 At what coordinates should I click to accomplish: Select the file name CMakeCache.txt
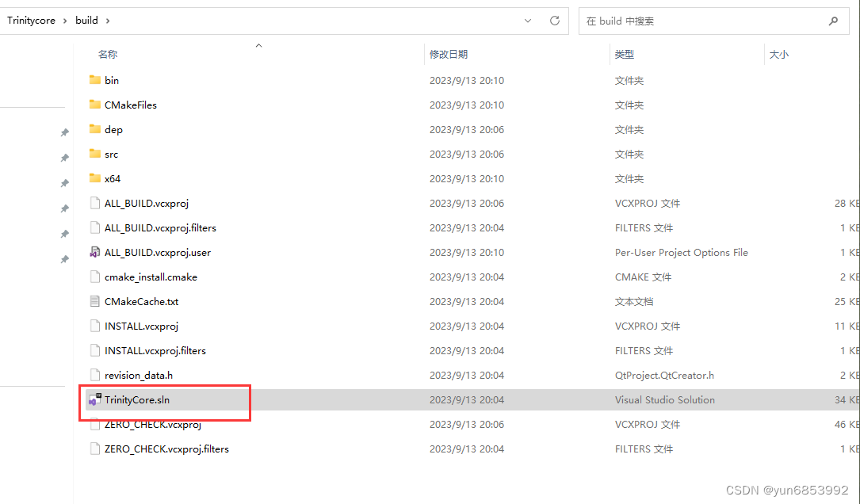142,301
